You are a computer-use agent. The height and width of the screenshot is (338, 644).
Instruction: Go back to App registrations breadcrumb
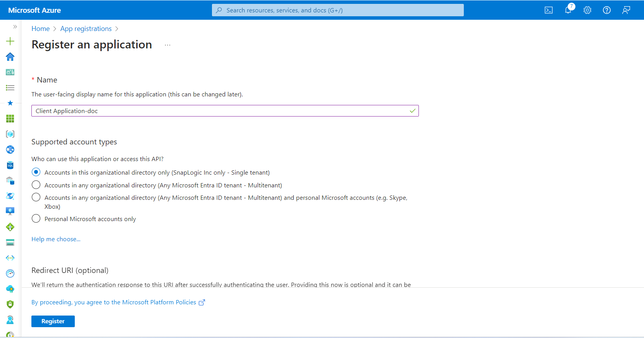tap(86, 29)
